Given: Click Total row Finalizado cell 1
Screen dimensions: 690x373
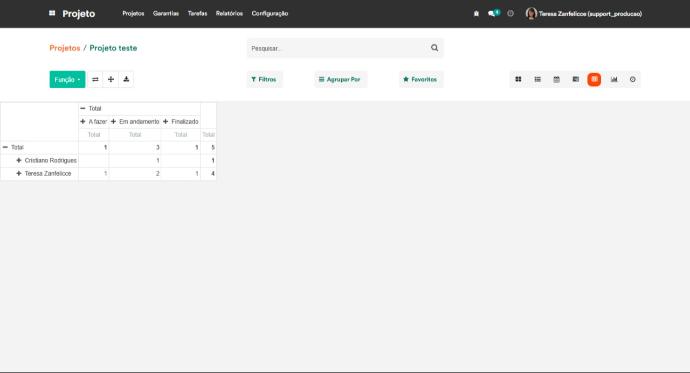Looking at the screenshot, I should [x=181, y=147].
